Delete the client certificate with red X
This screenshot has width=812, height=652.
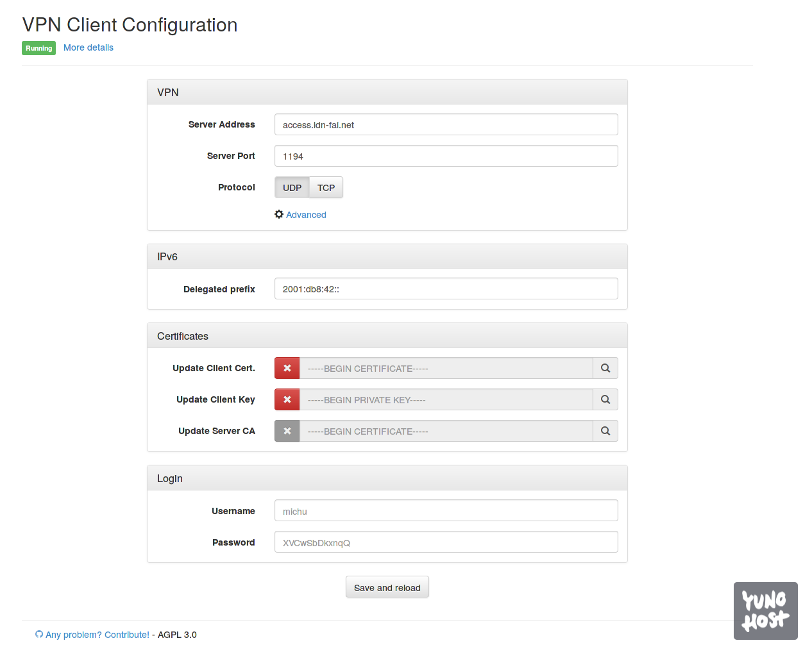[287, 368]
